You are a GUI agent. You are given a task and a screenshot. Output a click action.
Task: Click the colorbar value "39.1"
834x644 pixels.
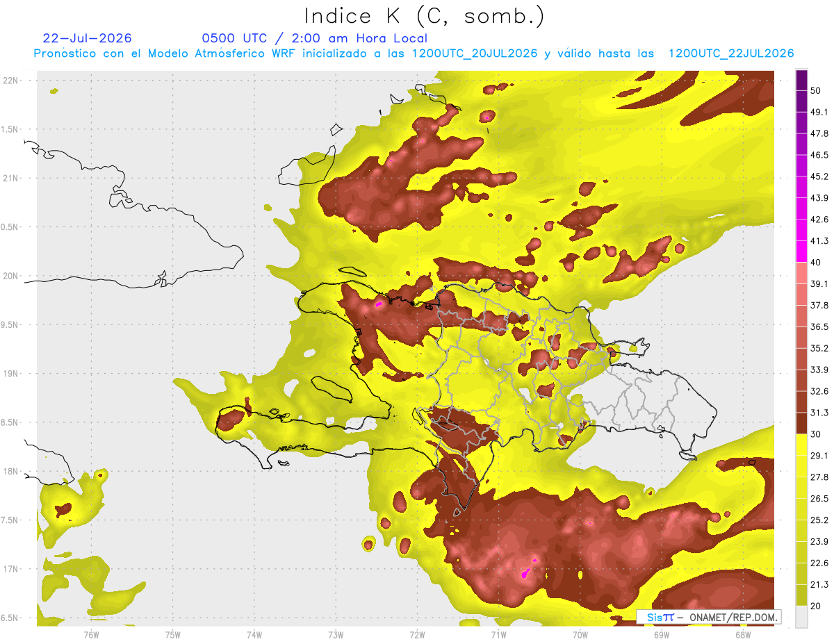click(819, 283)
